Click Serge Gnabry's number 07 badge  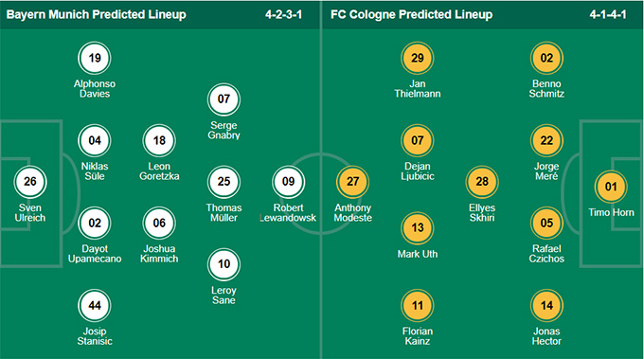point(224,99)
